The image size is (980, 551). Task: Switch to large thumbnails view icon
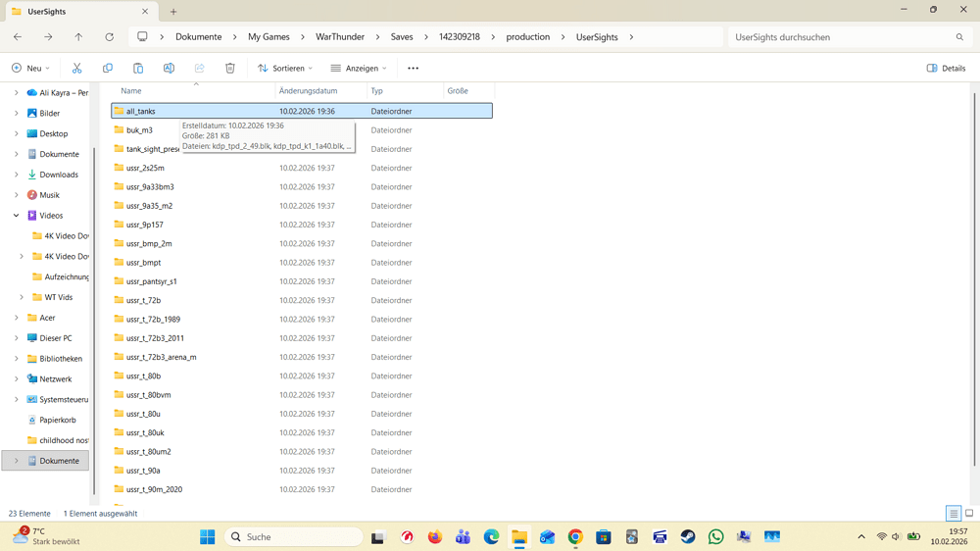pyautogui.click(x=969, y=514)
